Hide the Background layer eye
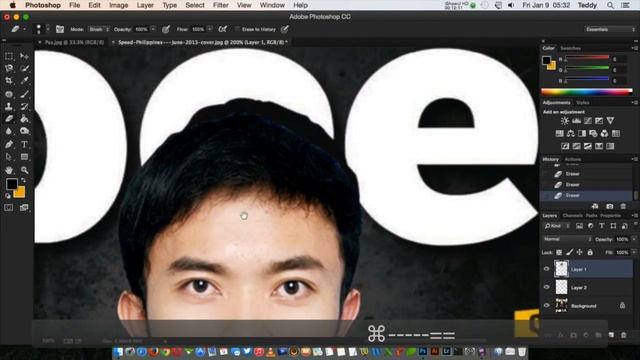Screen dimensions: 640x360 [547, 305]
